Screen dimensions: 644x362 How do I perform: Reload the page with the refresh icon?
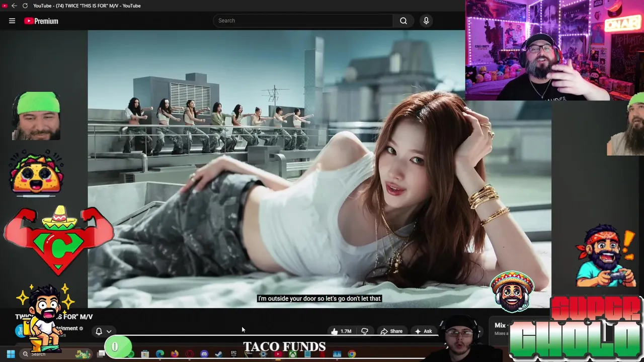(x=25, y=6)
